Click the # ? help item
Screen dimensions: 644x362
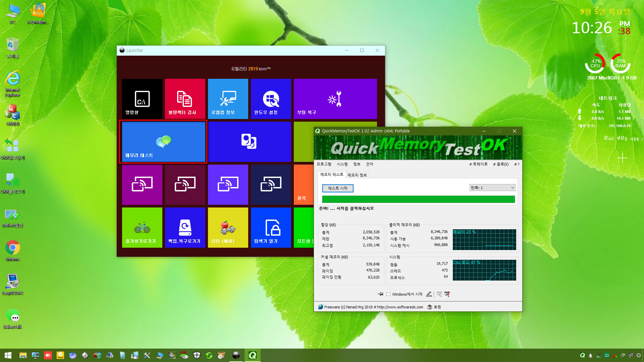517,164
